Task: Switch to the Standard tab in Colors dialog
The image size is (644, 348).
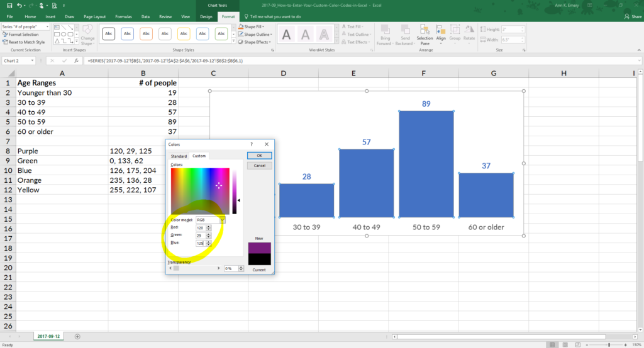Action: pyautogui.click(x=179, y=156)
